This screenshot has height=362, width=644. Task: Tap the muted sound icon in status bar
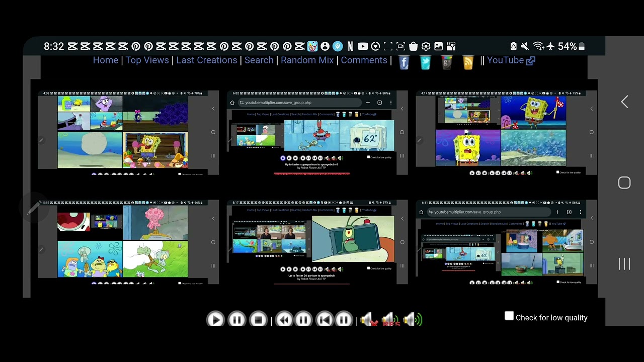tap(525, 46)
